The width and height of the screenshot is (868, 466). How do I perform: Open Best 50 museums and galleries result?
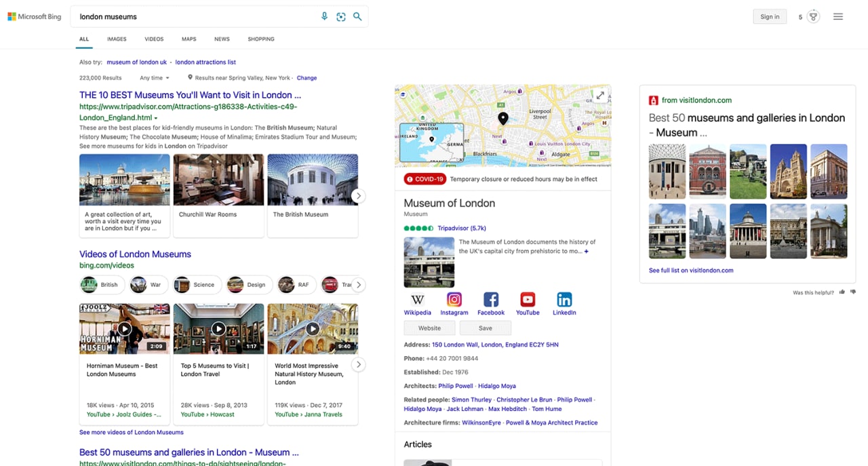pyautogui.click(x=189, y=452)
